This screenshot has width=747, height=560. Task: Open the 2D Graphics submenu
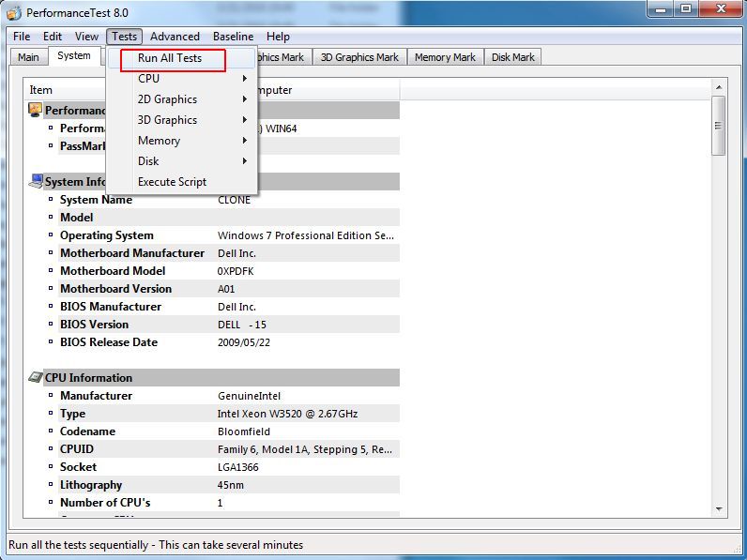[183, 99]
